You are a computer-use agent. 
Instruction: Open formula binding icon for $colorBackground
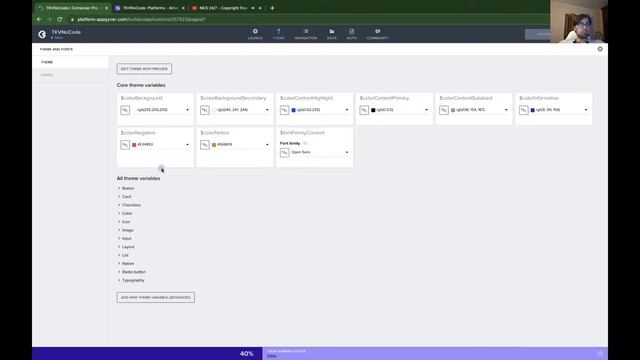[125, 110]
